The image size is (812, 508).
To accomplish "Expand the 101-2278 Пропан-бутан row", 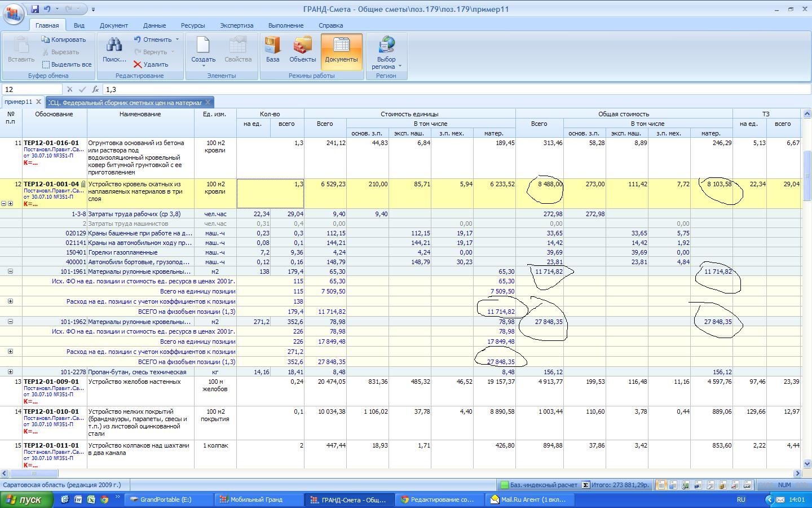I will click(x=10, y=372).
